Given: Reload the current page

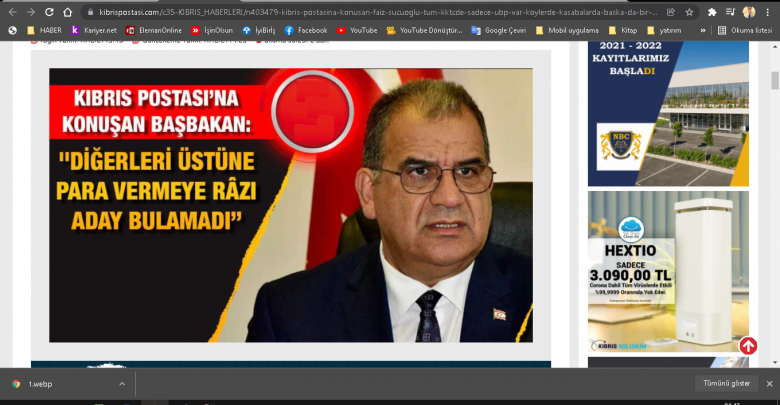Looking at the screenshot, I should (48, 12).
